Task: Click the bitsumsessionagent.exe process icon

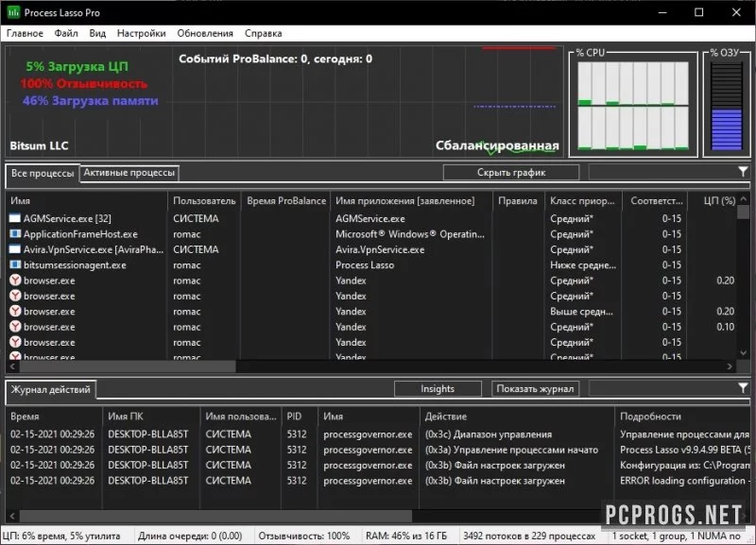Action: pos(15,264)
